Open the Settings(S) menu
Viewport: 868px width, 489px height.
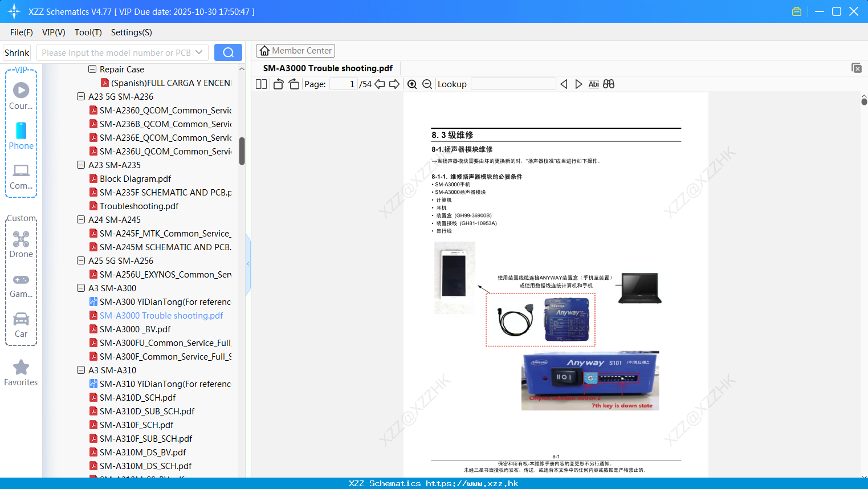coord(132,32)
